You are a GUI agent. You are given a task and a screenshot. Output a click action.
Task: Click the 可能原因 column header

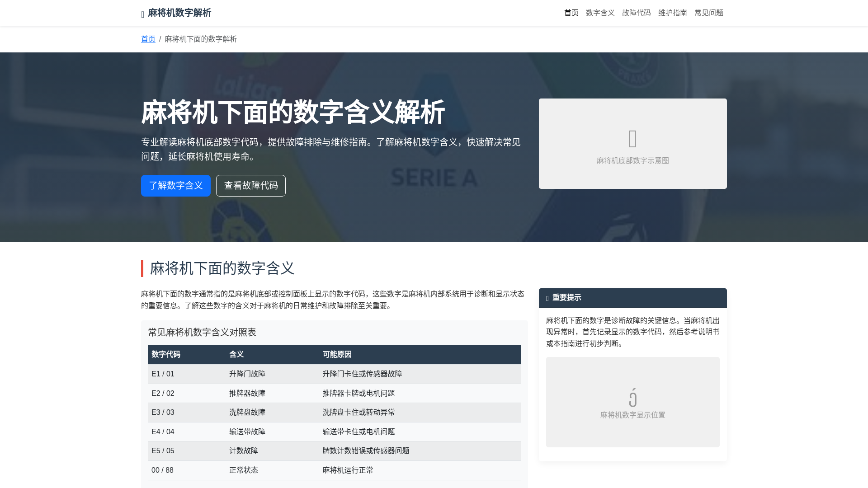click(x=420, y=355)
